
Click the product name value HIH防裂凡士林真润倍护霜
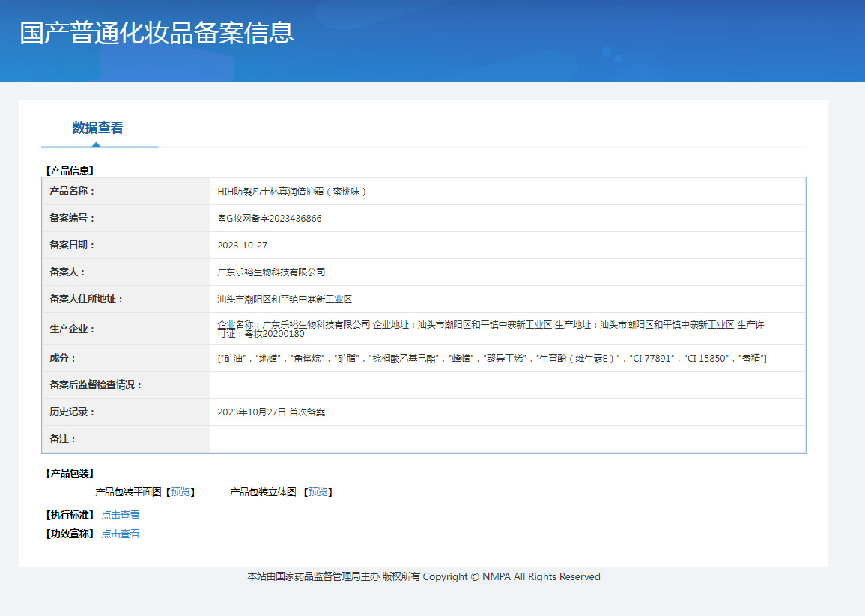click(292, 191)
